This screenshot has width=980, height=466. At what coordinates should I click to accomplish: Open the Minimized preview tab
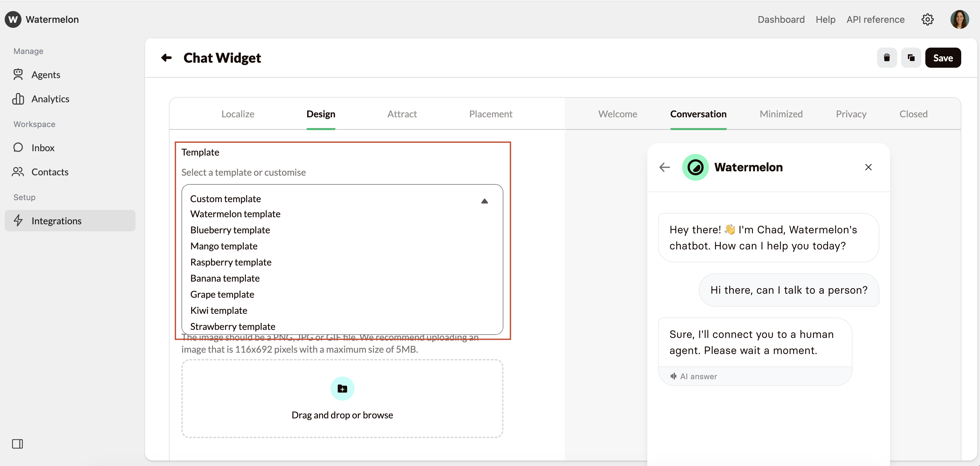pyautogui.click(x=781, y=114)
